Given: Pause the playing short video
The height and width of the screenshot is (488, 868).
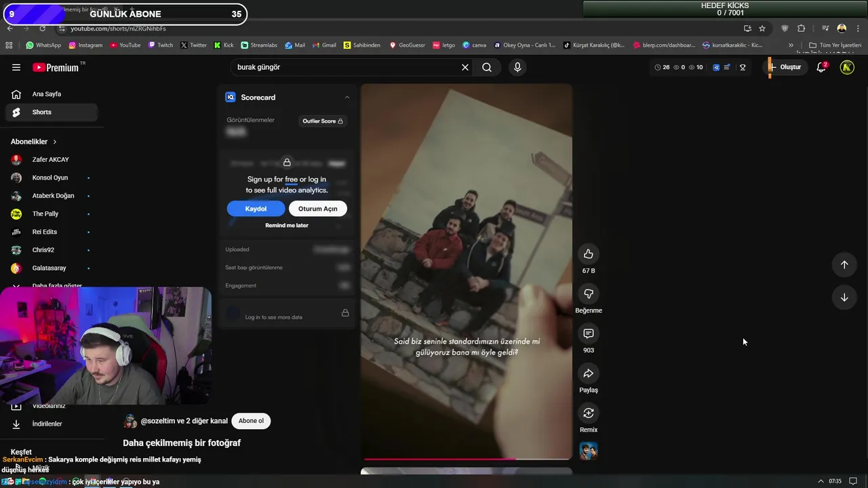Looking at the screenshot, I should click(x=467, y=271).
